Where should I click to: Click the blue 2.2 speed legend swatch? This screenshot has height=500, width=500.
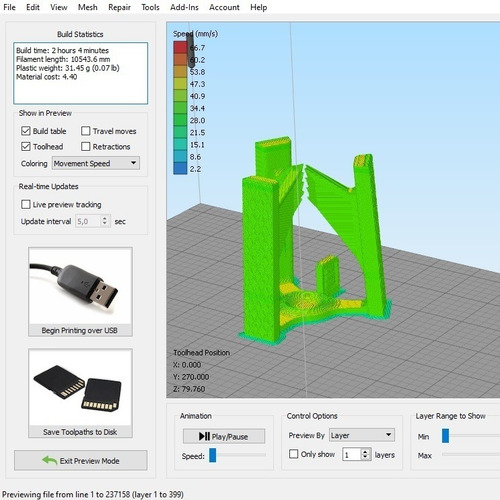(180, 169)
